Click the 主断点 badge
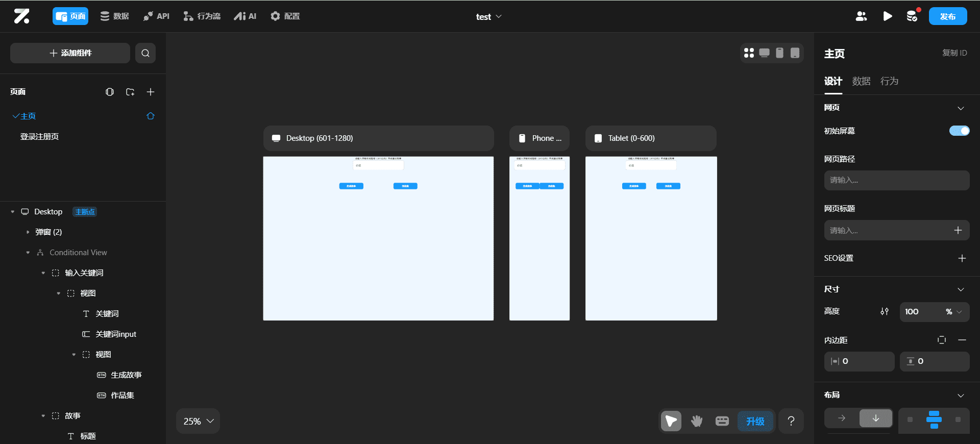This screenshot has height=444, width=980. pos(85,212)
